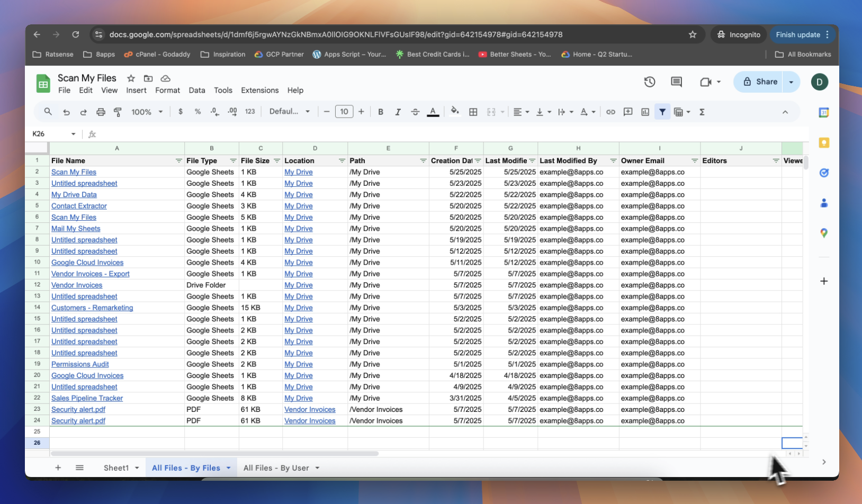862x504 pixels.
Task: Select the paint format tool
Action: coord(118,112)
